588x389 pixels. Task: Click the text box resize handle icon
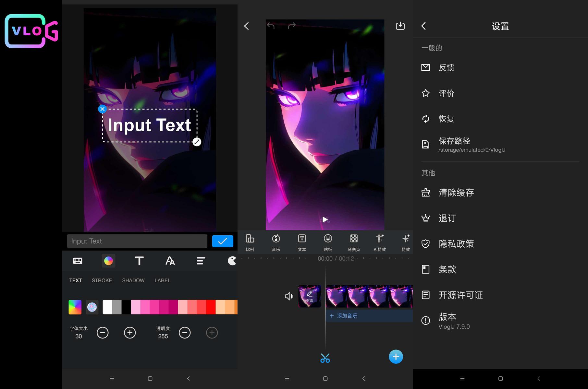197,142
